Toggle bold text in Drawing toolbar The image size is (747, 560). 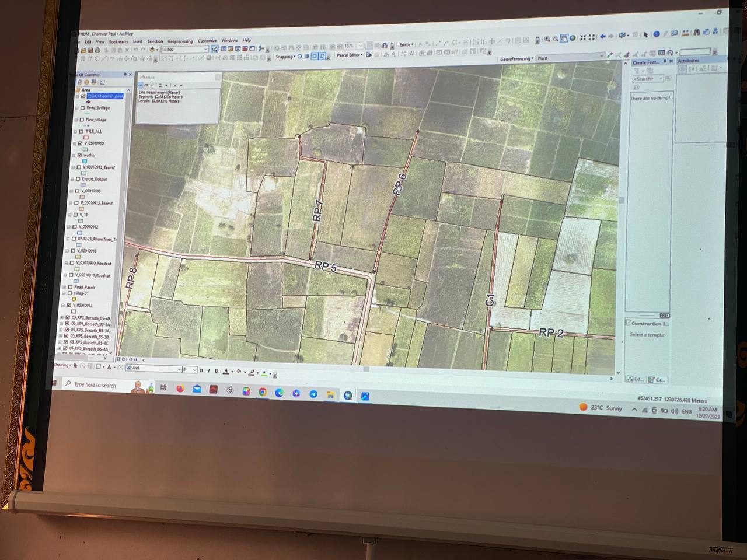[x=201, y=370]
